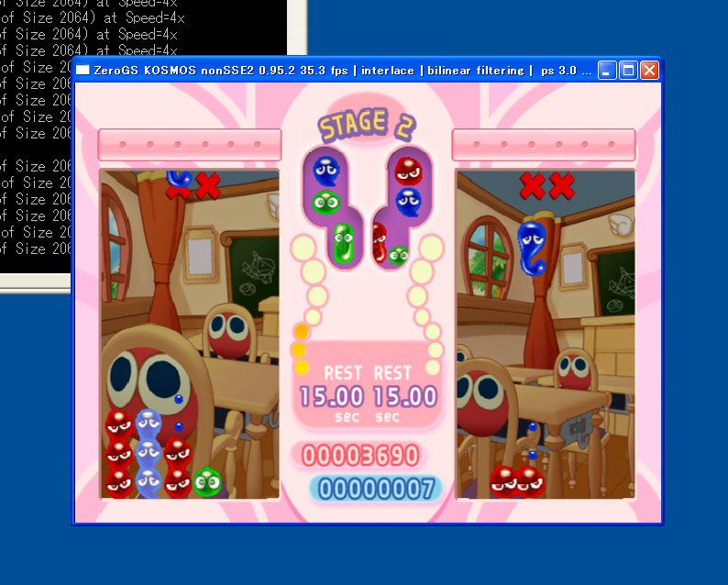This screenshot has height=585, width=728.
Task: Click the console window's vertical scrollbar
Action: 296,28
